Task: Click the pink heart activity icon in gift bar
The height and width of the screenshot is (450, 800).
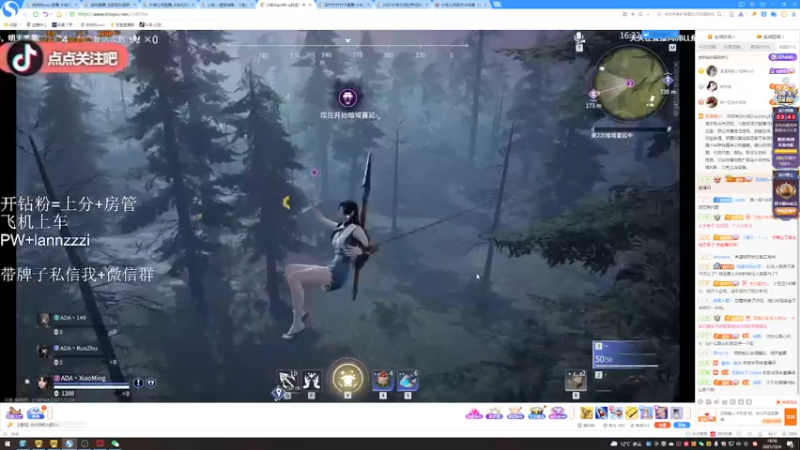Action: click(474, 413)
